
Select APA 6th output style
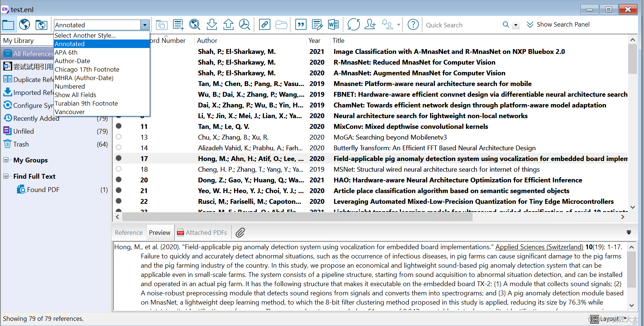(102, 52)
